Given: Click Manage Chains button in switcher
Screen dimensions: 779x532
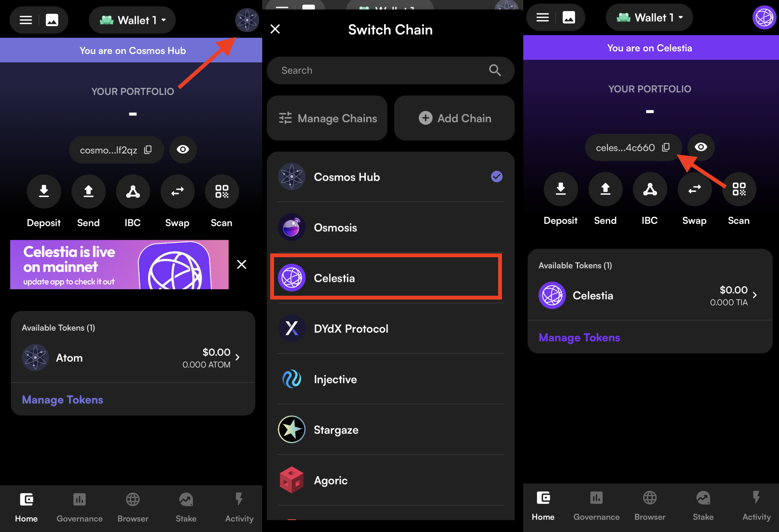Looking at the screenshot, I should (x=329, y=117).
